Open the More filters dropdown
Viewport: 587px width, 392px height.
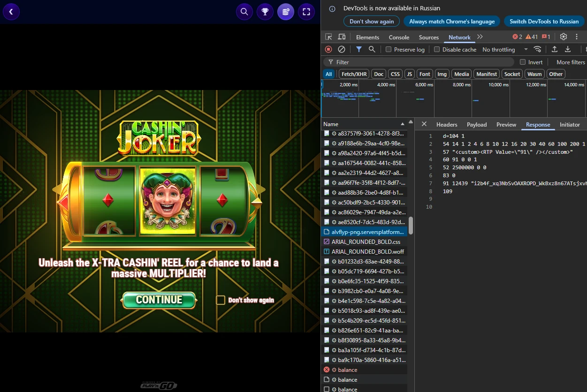571,62
